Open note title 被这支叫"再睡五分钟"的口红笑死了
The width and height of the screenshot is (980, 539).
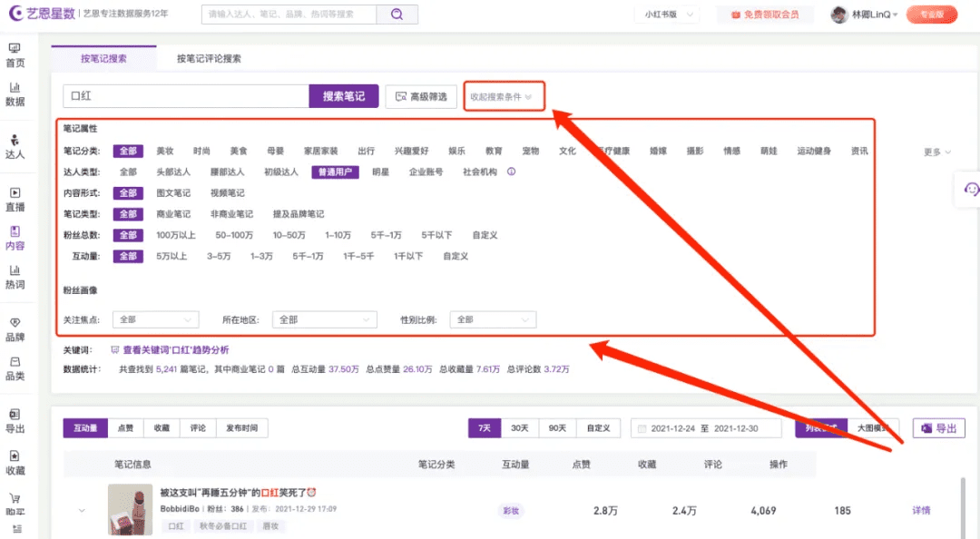[x=238, y=493]
